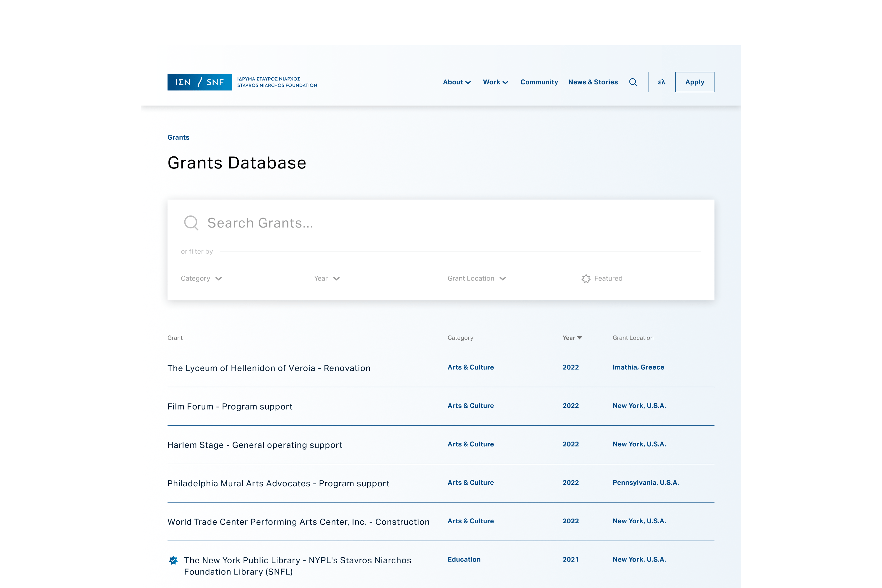This screenshot has width=882, height=588.
Task: Open News & Stories
Action: click(593, 82)
